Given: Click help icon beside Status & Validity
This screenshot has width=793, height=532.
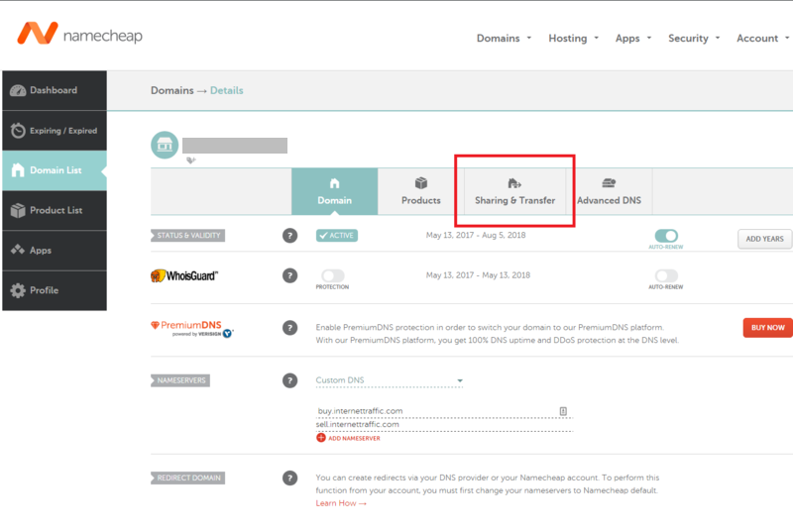Looking at the screenshot, I should coord(289,236).
